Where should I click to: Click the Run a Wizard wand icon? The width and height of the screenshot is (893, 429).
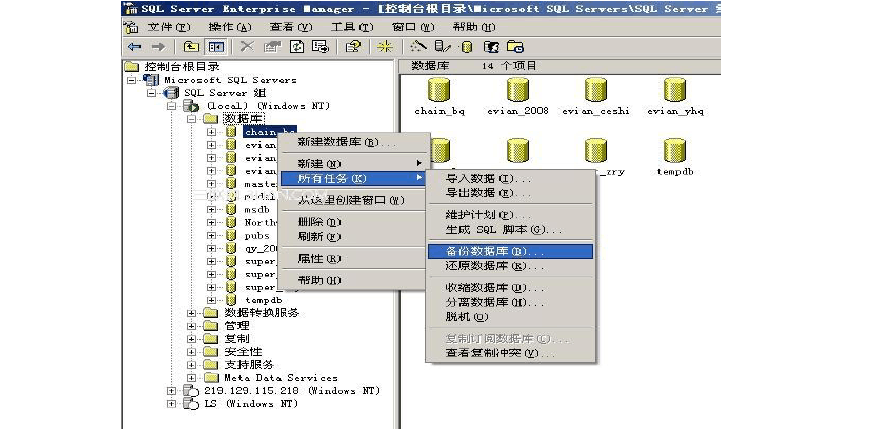click(x=419, y=46)
